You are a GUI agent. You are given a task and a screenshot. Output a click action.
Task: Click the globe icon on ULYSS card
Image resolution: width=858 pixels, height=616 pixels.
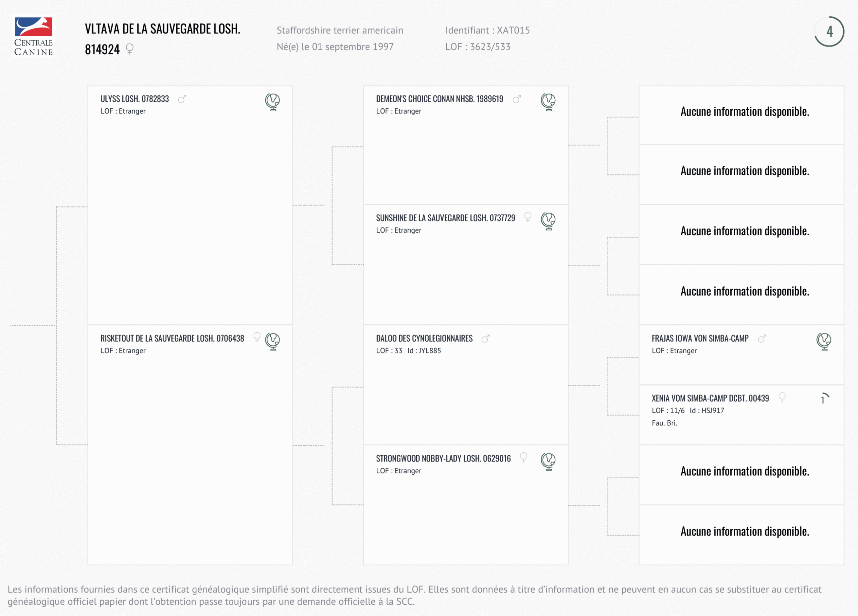tap(272, 102)
